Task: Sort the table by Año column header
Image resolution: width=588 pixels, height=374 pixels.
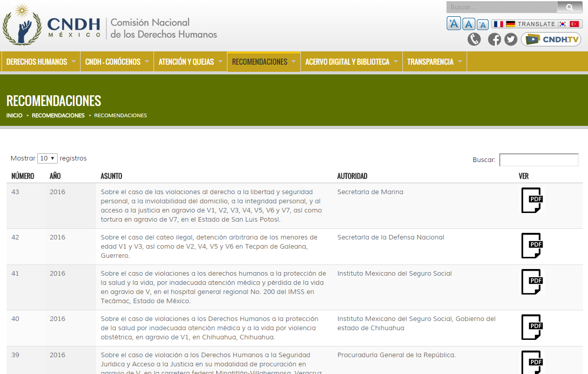Action: [x=55, y=176]
